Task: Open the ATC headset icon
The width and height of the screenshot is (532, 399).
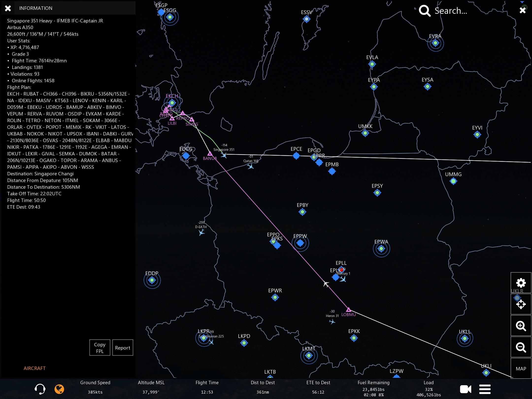Action: (40, 389)
